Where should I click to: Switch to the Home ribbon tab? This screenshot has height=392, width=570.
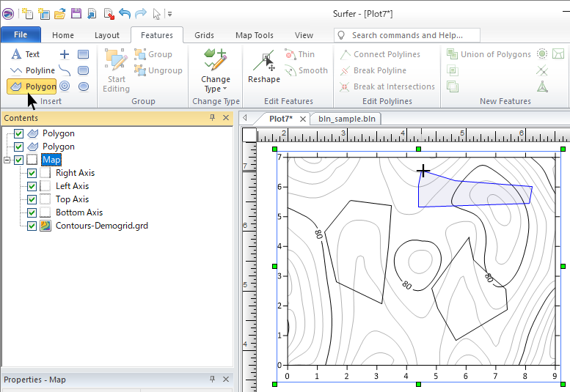tap(63, 35)
